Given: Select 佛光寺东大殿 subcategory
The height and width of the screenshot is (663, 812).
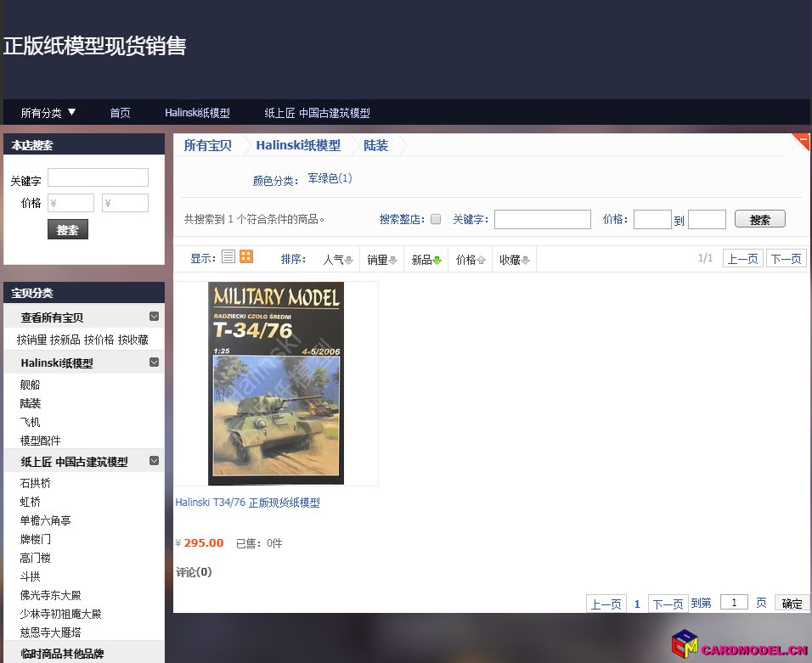Looking at the screenshot, I should point(51,595).
